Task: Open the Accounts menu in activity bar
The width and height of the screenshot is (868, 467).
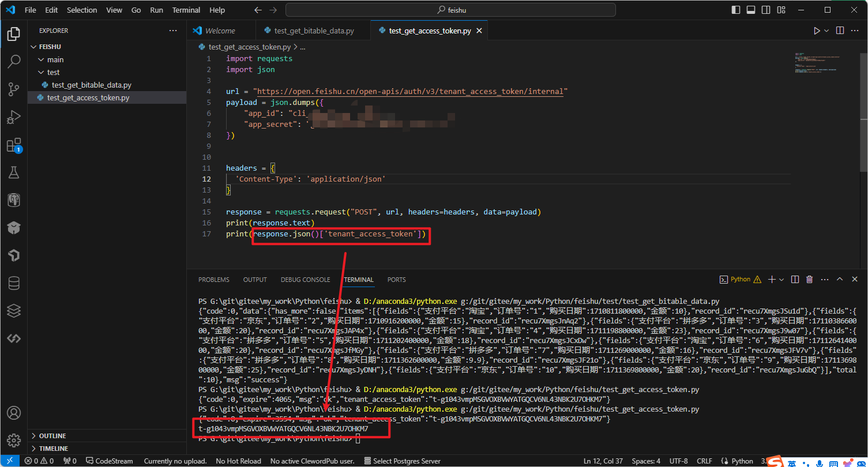Action: tap(14, 413)
